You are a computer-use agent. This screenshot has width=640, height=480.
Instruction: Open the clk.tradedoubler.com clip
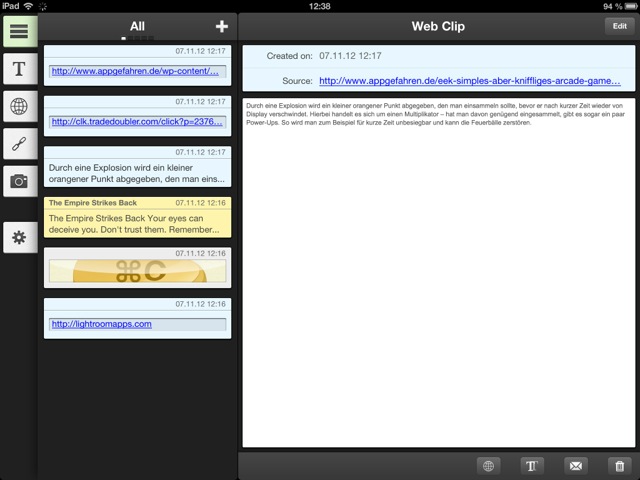(x=137, y=116)
